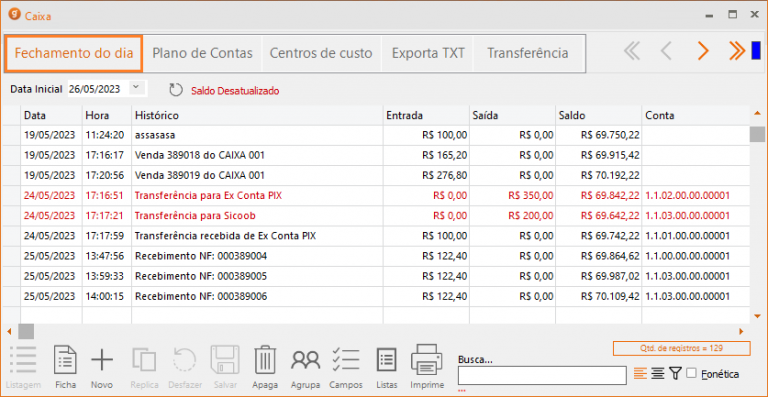Apply the funnel filter icon

(675, 374)
